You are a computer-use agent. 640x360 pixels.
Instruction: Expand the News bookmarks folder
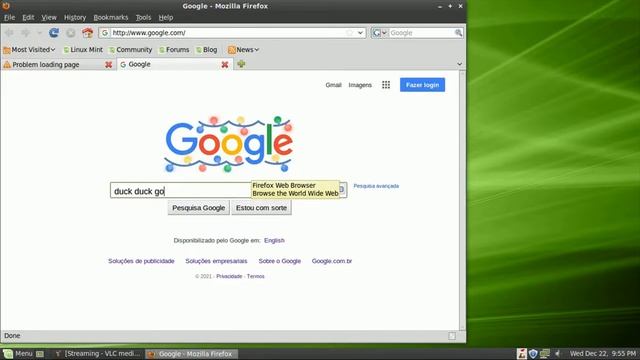tap(243, 50)
